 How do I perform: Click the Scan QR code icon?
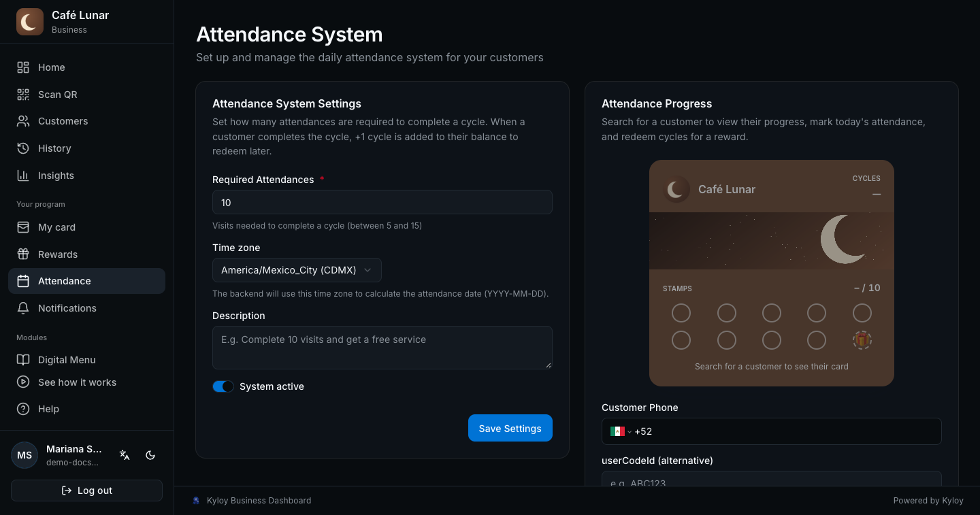tap(23, 95)
